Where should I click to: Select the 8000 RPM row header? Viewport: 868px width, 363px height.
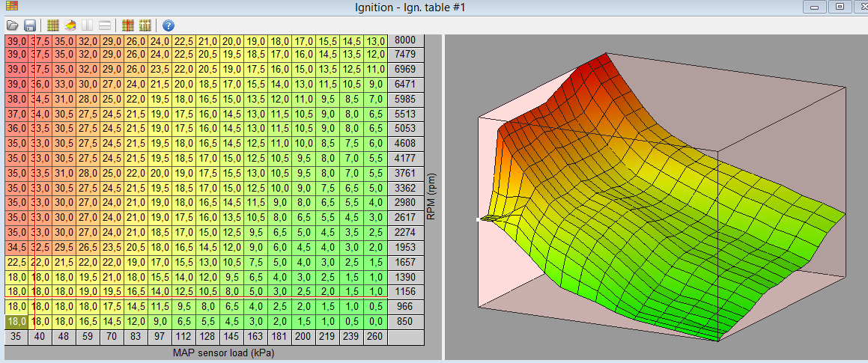407,40
